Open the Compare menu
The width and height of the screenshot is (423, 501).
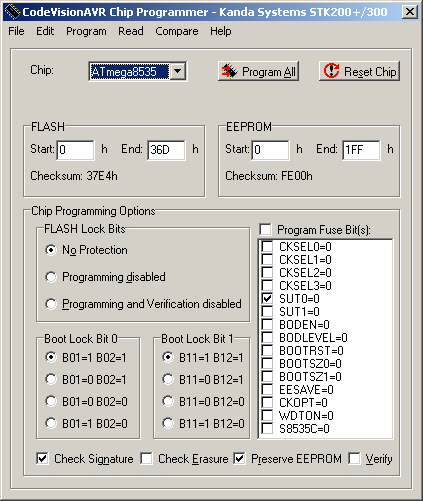(x=177, y=31)
